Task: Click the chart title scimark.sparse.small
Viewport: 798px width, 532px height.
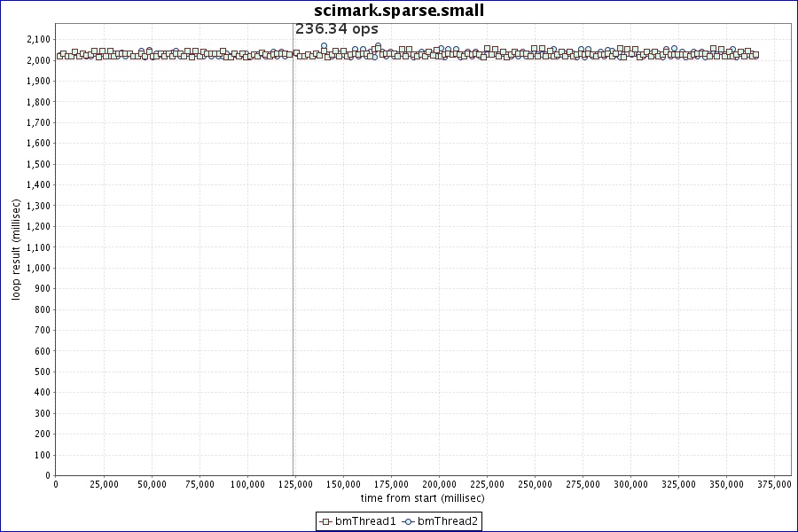Action: coord(399,10)
